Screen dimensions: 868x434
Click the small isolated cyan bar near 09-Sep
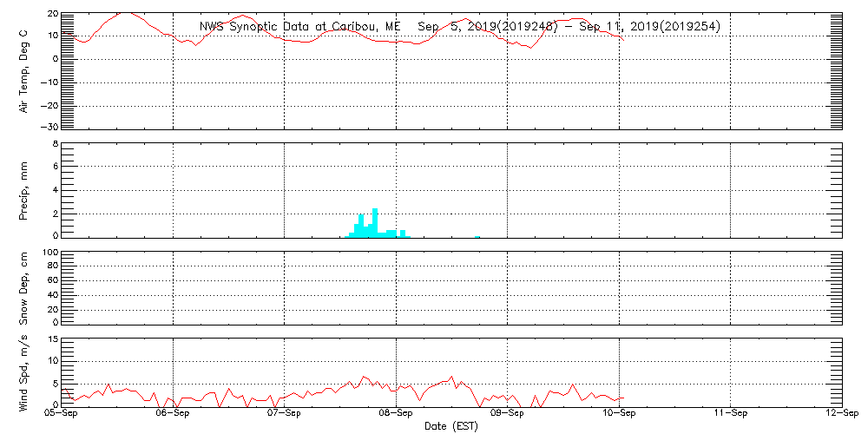477,237
